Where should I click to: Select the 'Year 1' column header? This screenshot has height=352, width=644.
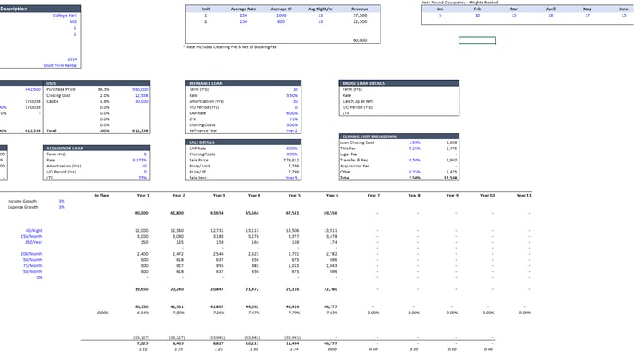tap(143, 196)
